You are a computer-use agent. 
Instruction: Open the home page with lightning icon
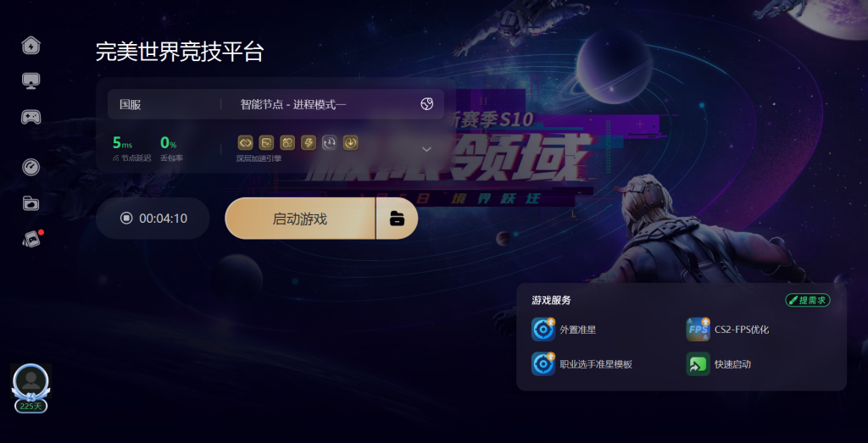pyautogui.click(x=31, y=46)
